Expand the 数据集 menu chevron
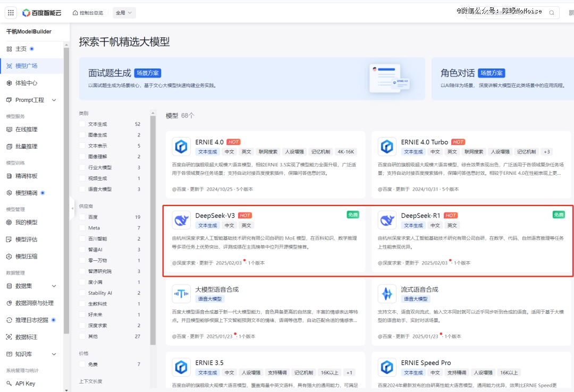The image size is (574, 392). click(x=54, y=286)
